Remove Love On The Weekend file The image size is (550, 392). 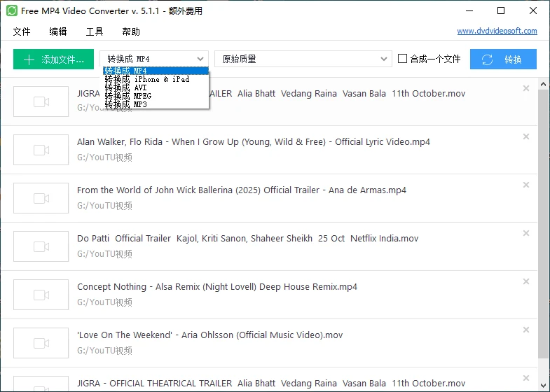click(526, 330)
